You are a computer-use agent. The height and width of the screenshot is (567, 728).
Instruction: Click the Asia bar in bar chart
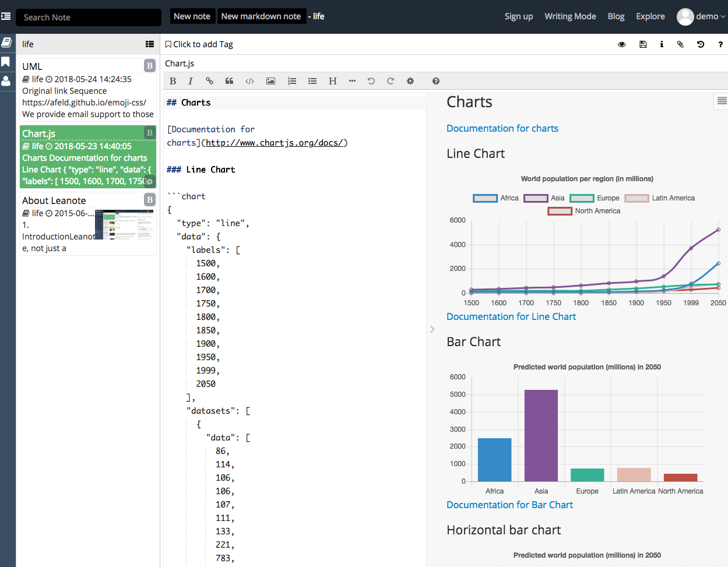(541, 435)
